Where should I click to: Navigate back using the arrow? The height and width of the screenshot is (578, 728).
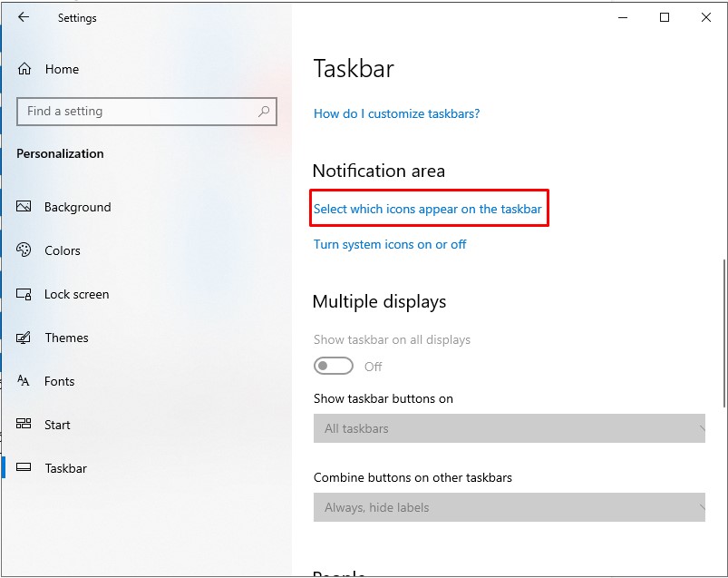tap(23, 17)
